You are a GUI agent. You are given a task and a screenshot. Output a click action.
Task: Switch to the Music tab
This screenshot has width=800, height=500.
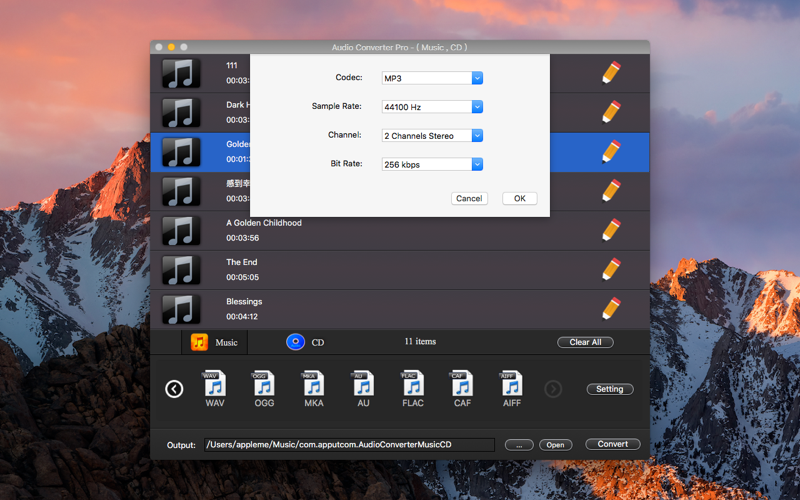[215, 342]
